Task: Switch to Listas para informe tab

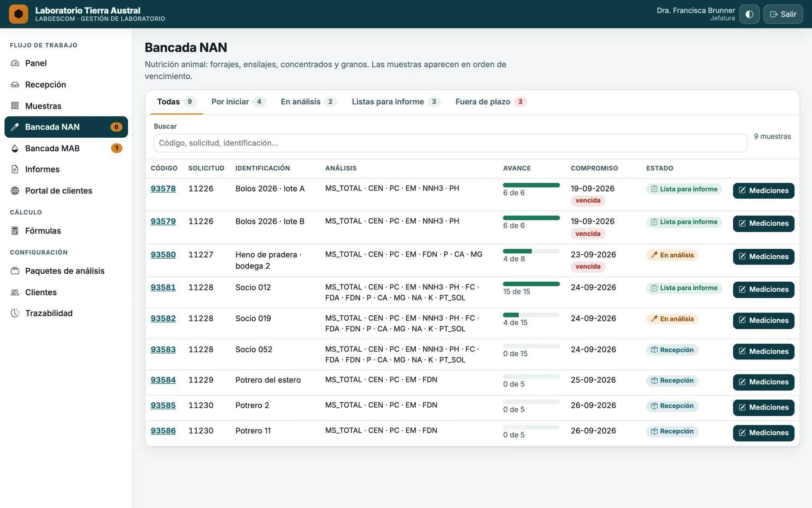Action: tap(396, 102)
